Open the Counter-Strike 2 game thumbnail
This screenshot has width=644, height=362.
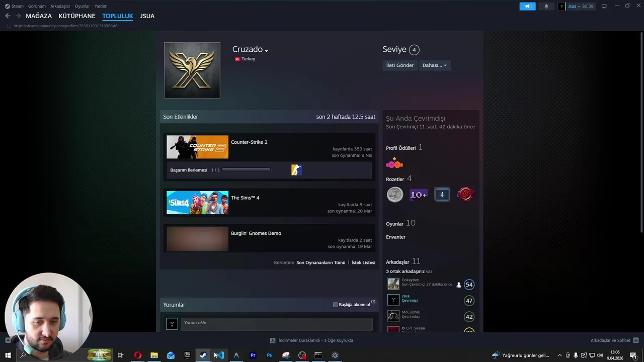coord(197,147)
